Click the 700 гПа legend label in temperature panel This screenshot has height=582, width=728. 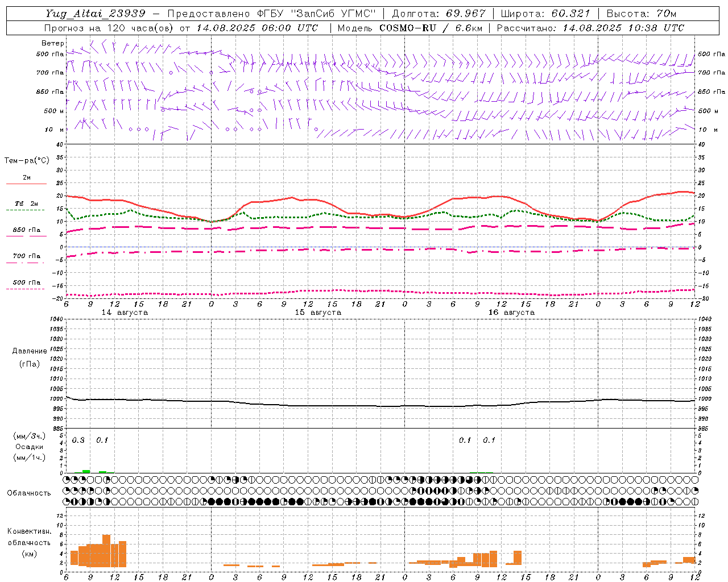point(27,256)
